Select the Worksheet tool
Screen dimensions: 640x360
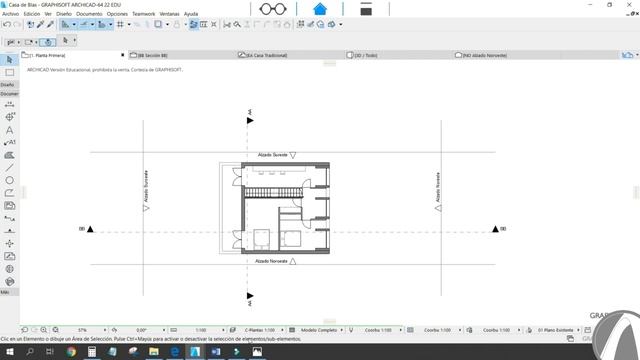[x=9, y=256]
